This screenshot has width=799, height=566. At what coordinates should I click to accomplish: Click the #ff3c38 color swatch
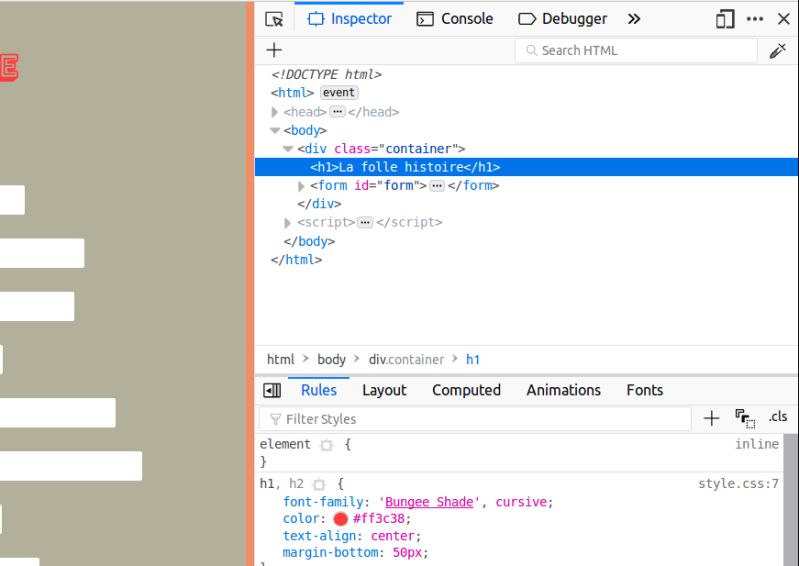pos(340,519)
